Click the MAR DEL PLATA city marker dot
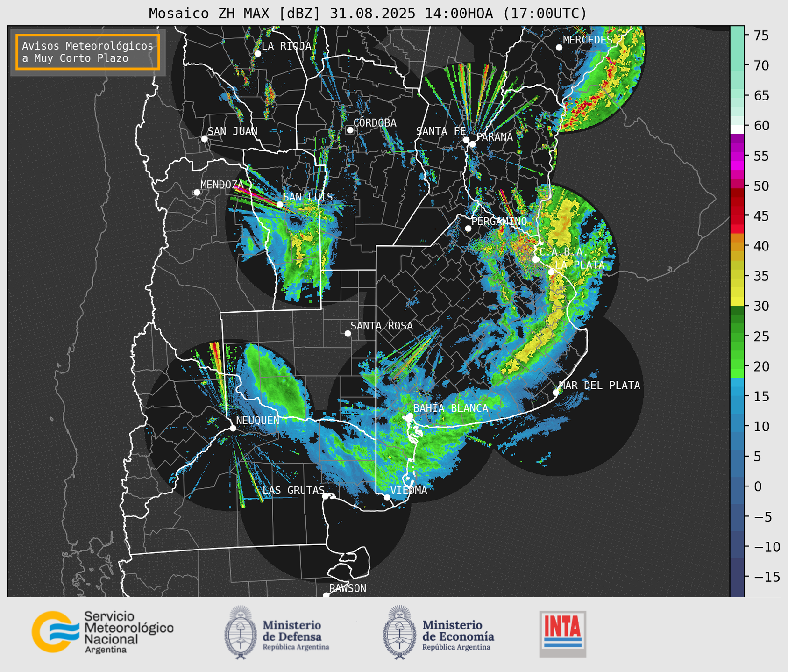Image resolution: width=788 pixels, height=672 pixels. pyautogui.click(x=556, y=393)
